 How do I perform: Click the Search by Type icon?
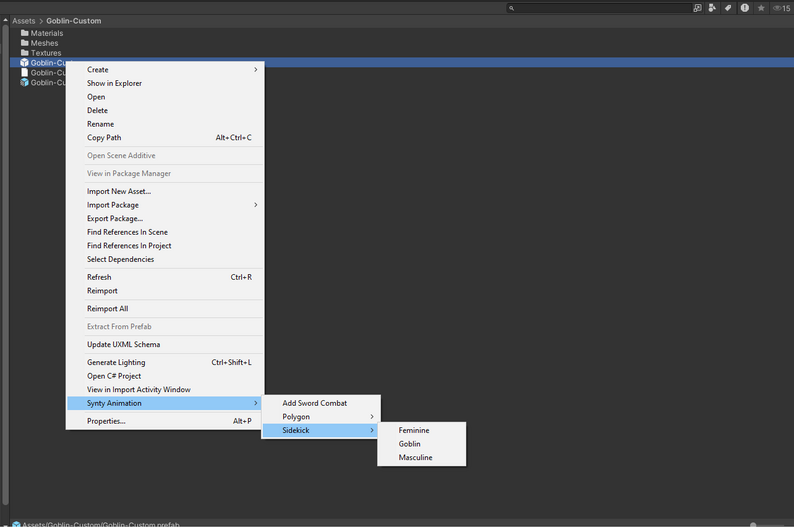click(712, 8)
